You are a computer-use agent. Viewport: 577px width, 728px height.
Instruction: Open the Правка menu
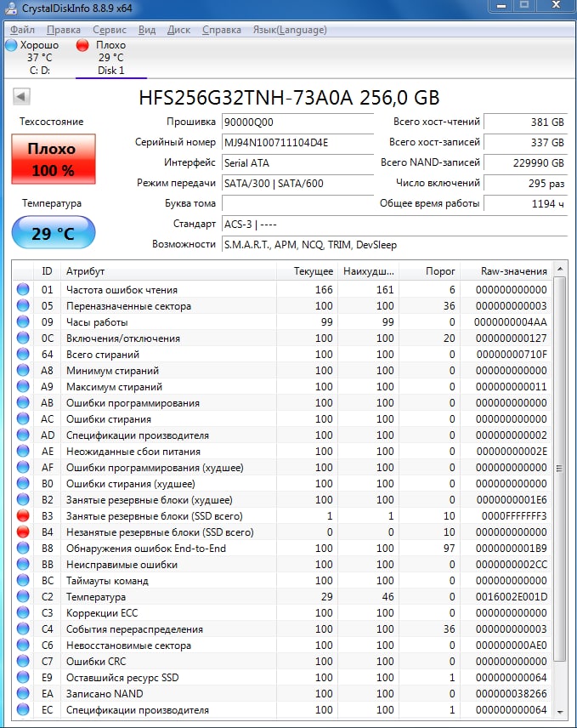pyautogui.click(x=64, y=30)
